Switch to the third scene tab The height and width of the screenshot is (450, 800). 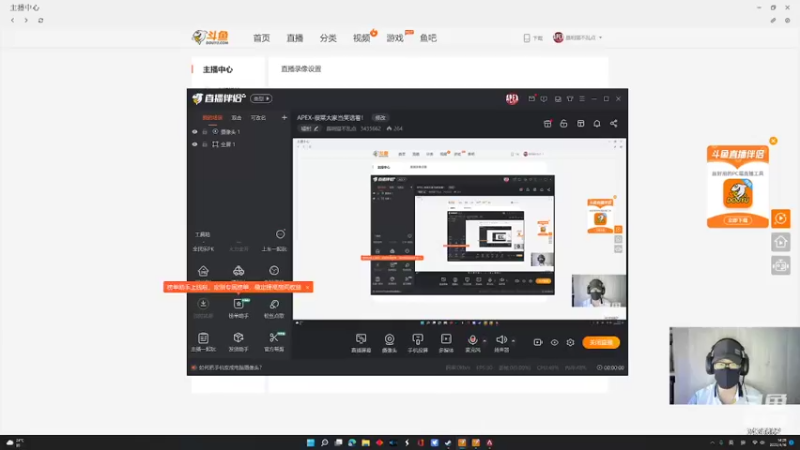point(258,118)
